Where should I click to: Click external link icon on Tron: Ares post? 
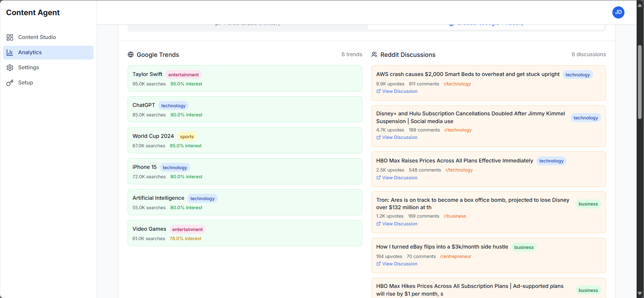pyautogui.click(x=378, y=224)
